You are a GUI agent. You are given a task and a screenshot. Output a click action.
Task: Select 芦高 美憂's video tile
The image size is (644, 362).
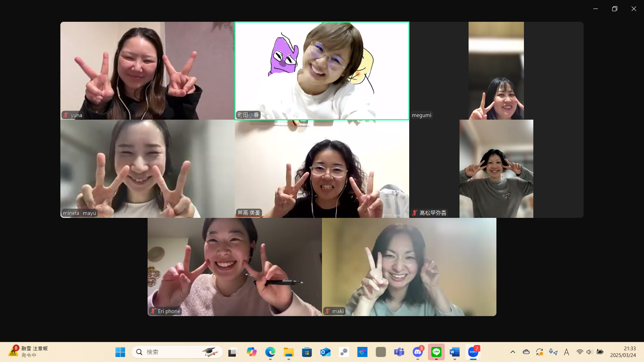[322, 169]
